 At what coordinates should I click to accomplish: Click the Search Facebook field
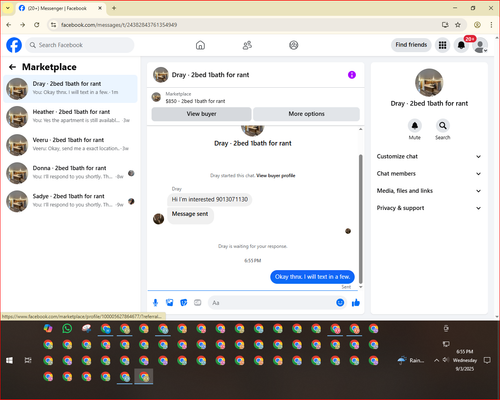click(80, 45)
